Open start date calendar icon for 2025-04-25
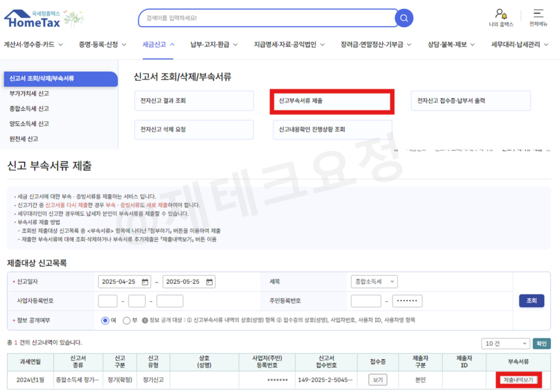This screenshot has width=559, height=392. point(145,282)
